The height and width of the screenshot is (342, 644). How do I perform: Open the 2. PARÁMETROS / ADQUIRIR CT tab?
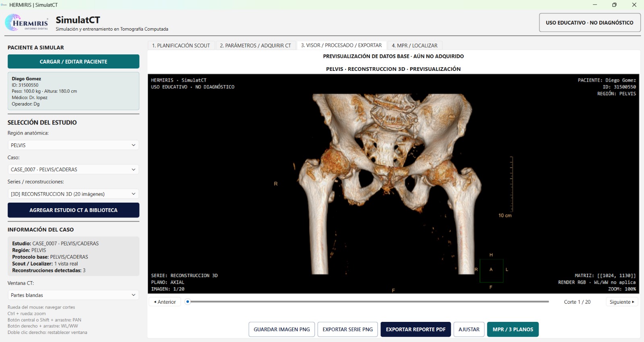tap(255, 46)
